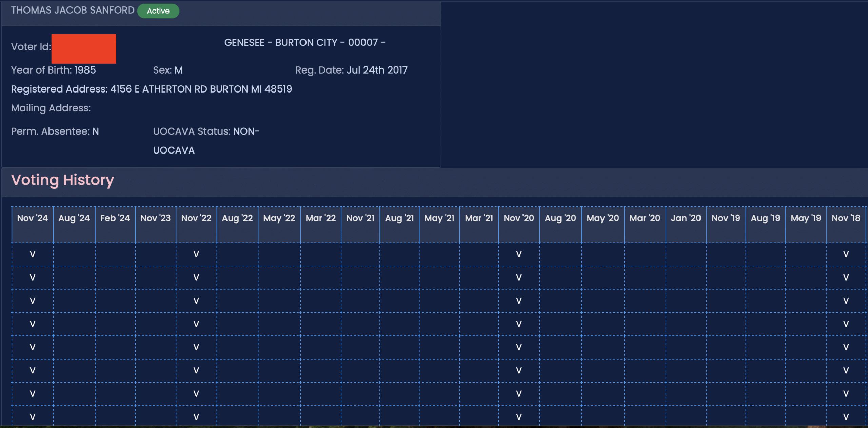This screenshot has height=428, width=868.
Task: Click the Mailing Address label
Action: coord(51,108)
